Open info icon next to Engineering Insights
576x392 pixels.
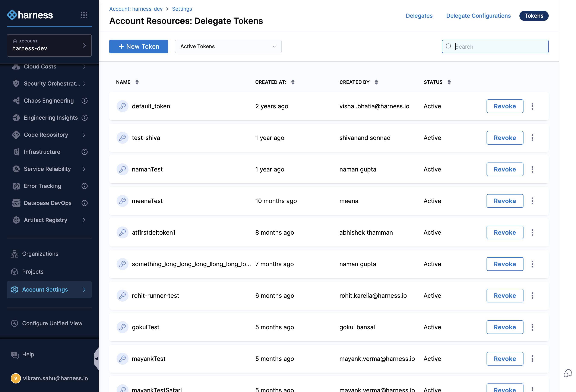(85, 118)
